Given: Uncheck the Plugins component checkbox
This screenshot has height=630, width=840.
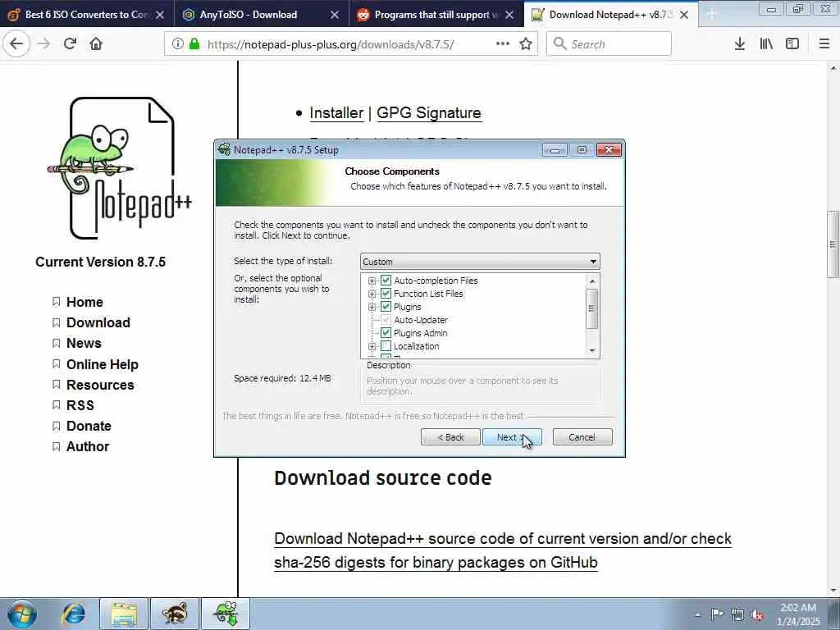Looking at the screenshot, I should pos(386,307).
